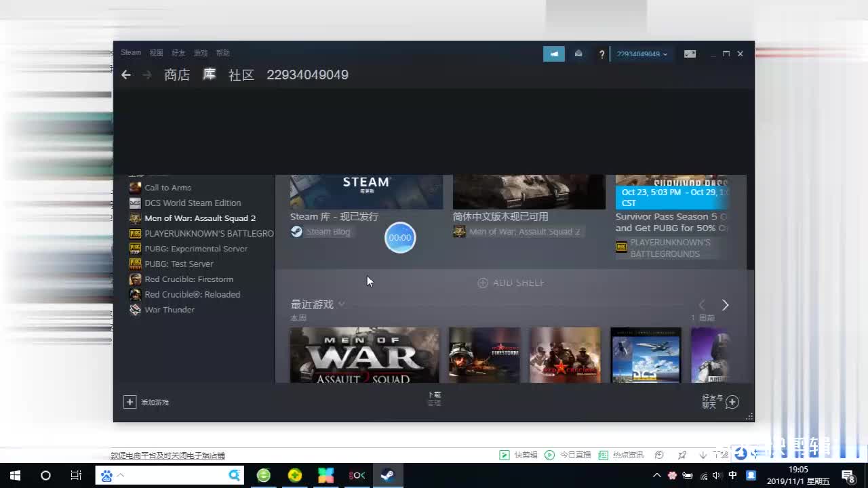
Task: Open the 帮助 menu
Action: pos(223,53)
